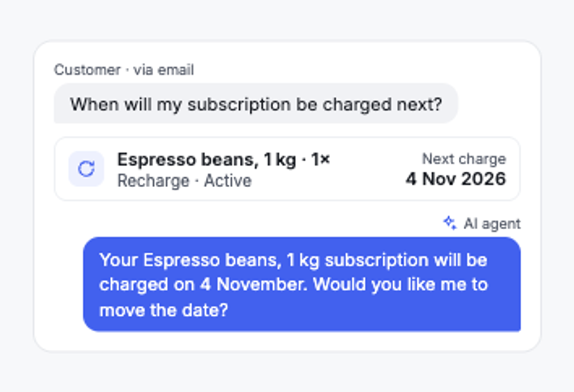This screenshot has height=392, width=574.
Task: Click "Would you like me to" in reply
Action: click(401, 285)
